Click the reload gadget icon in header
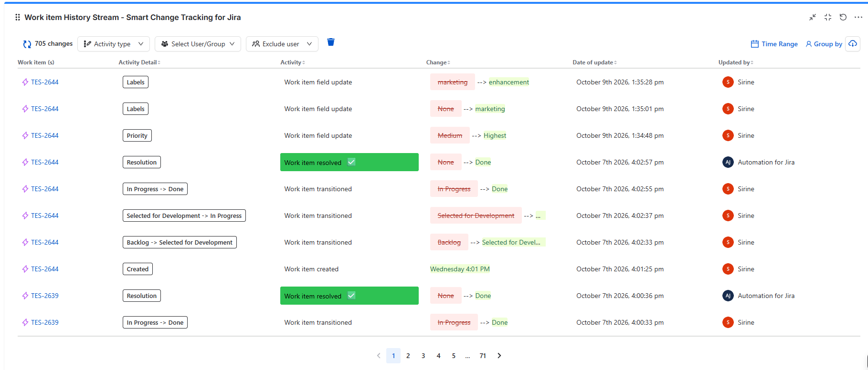Image resolution: width=868 pixels, height=370 pixels. coord(843,17)
